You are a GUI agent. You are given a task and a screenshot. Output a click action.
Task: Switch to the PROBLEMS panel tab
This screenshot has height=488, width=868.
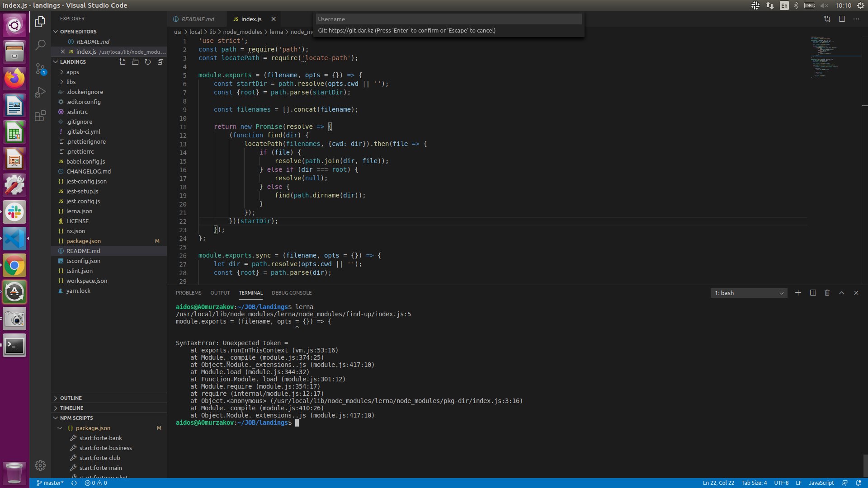click(x=189, y=293)
